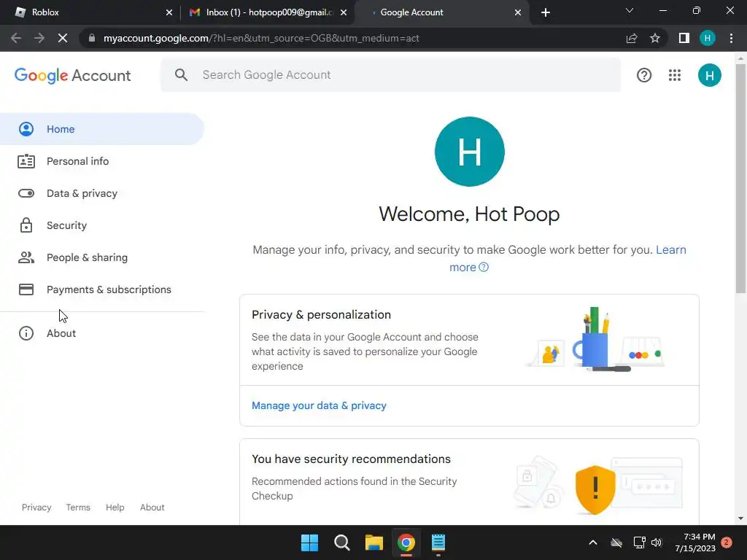The width and height of the screenshot is (747, 560).
Task: Switch to the Gmail Inbox tab
Action: click(x=268, y=12)
